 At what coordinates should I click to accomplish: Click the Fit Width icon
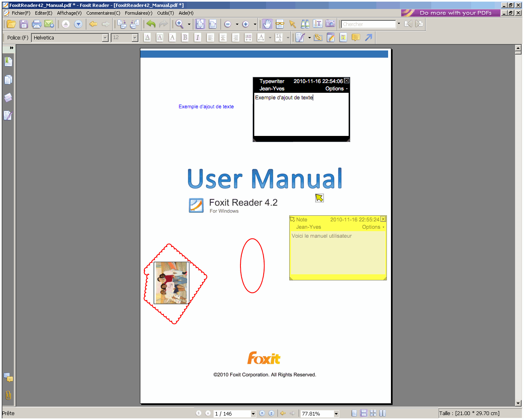click(212, 24)
